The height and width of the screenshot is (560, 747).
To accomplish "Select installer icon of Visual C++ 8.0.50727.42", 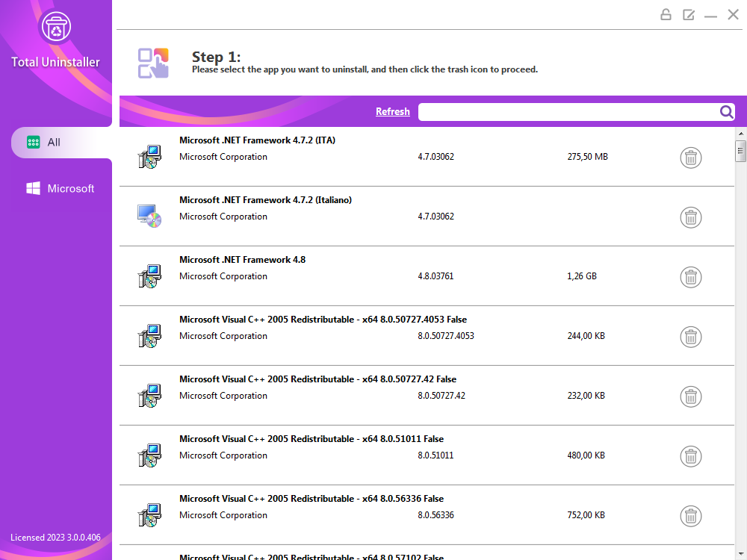I will [x=149, y=396].
